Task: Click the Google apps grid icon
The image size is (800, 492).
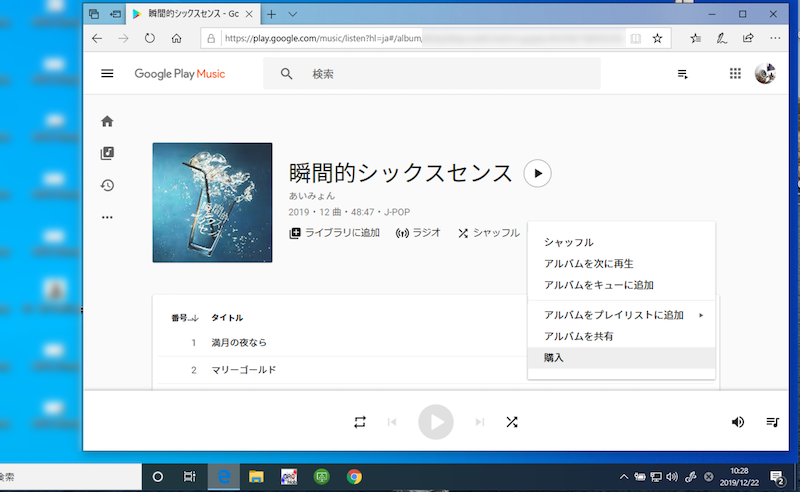Action: click(x=735, y=74)
